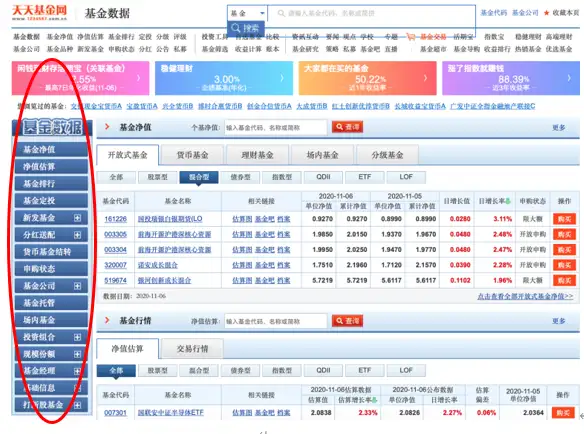Viewport: 584px width, 434px height.
Task: Open 基金排行 in the left sidebar
Action: (51, 184)
